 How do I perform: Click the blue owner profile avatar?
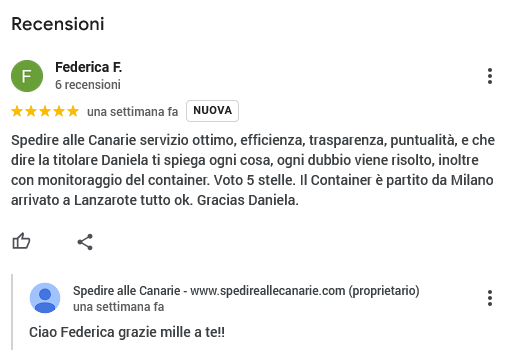45,298
